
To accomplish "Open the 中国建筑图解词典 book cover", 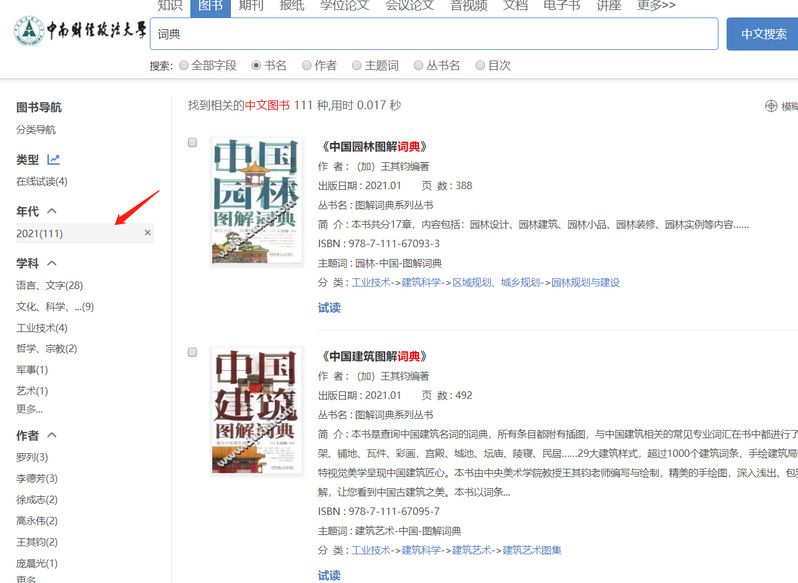I will 257,410.
